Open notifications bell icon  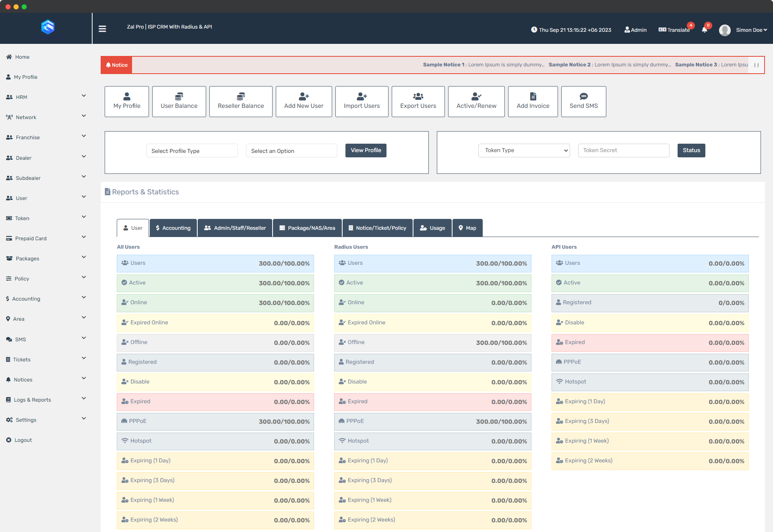[704, 30]
